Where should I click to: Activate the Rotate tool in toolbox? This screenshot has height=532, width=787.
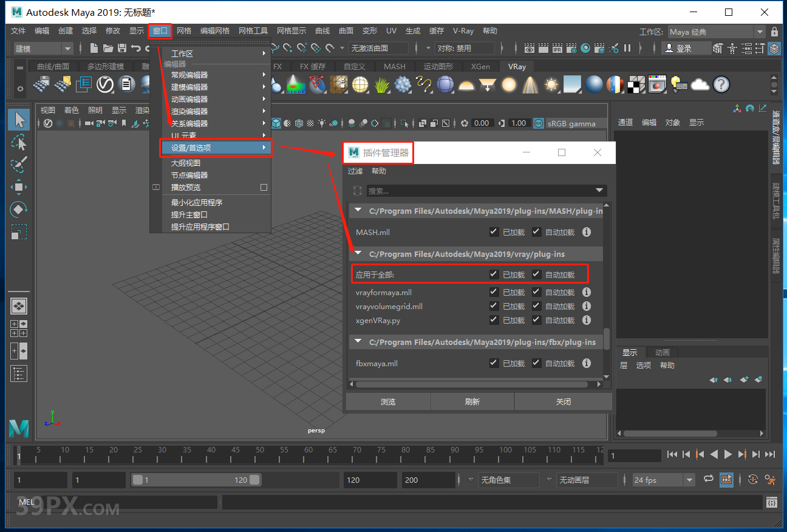coord(19,210)
